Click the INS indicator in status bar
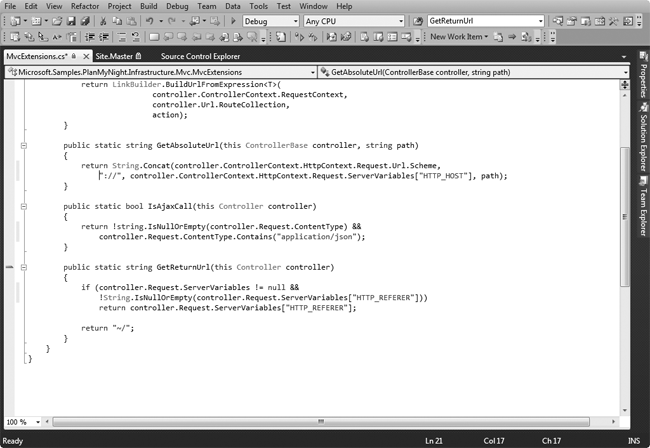Image resolution: width=650 pixels, height=448 pixels. tap(634, 441)
